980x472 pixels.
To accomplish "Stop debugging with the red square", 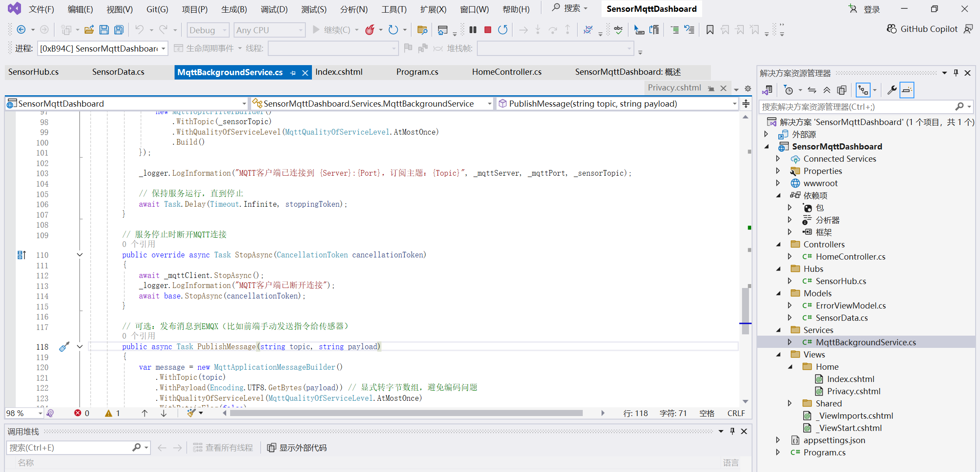I will tap(488, 30).
